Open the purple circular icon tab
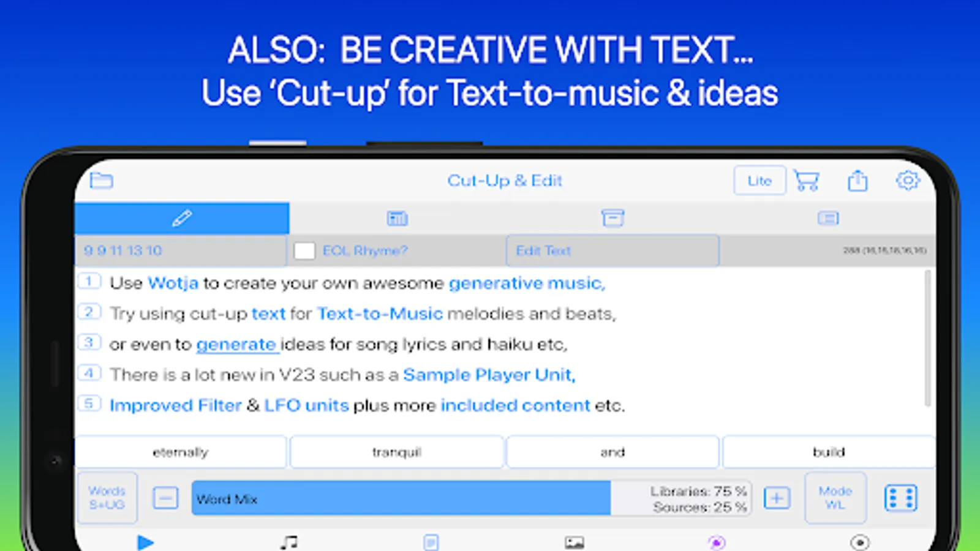Image resolution: width=980 pixels, height=551 pixels. point(717,542)
